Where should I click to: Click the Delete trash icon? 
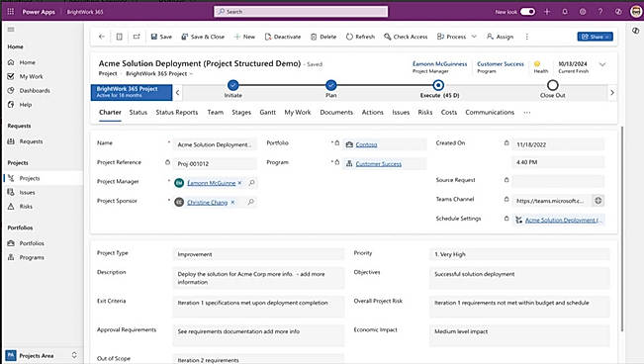(x=314, y=37)
